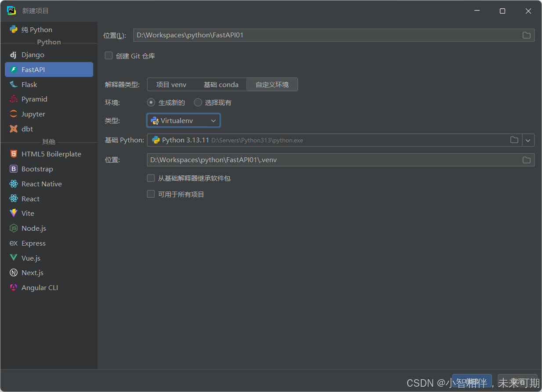Select the Pure Python project icon
This screenshot has height=392, width=542.
(x=14, y=29)
